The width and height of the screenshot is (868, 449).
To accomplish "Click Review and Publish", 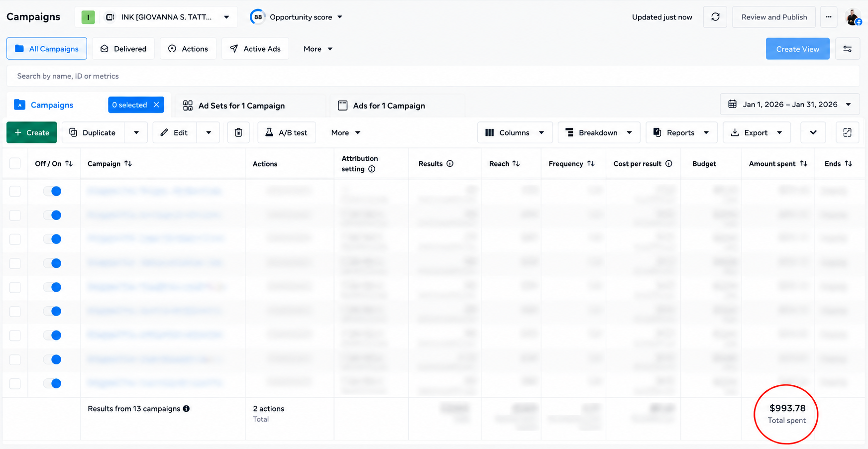I will click(774, 17).
